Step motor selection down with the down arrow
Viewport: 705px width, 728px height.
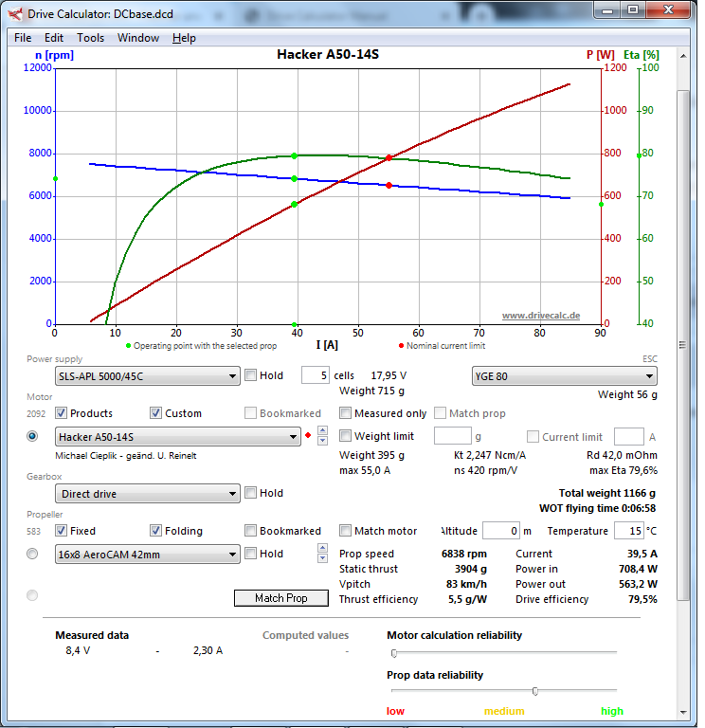pyautogui.click(x=322, y=441)
